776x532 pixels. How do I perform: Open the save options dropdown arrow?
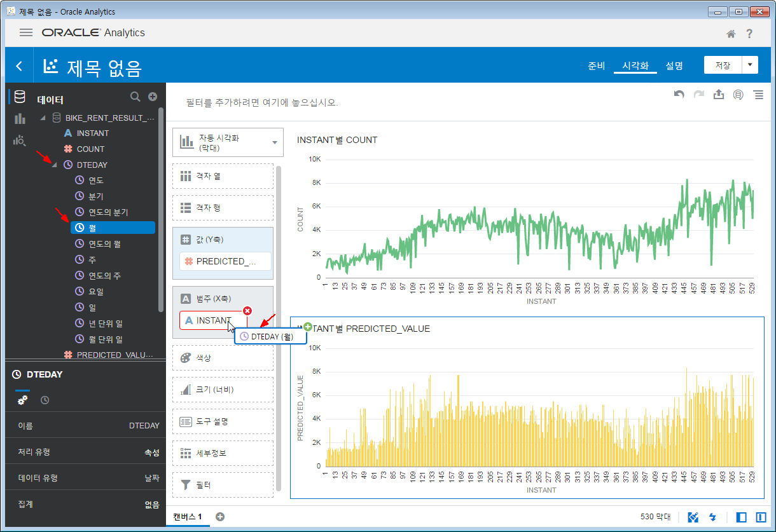751,65
